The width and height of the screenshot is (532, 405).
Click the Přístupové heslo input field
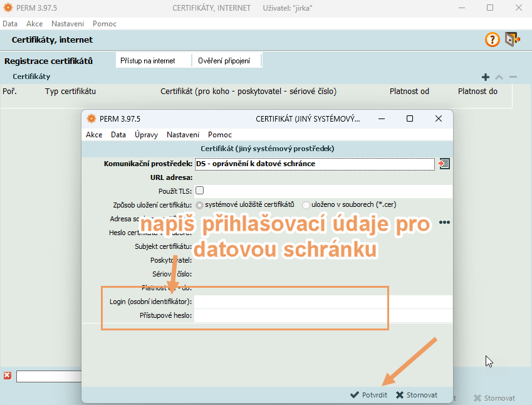pyautogui.click(x=323, y=316)
